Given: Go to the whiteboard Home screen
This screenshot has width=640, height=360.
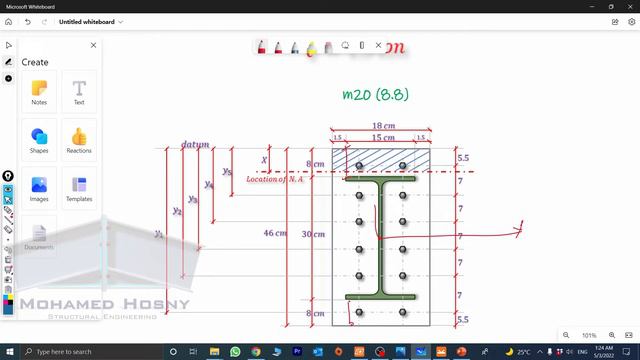Looking at the screenshot, I should coord(9,22).
